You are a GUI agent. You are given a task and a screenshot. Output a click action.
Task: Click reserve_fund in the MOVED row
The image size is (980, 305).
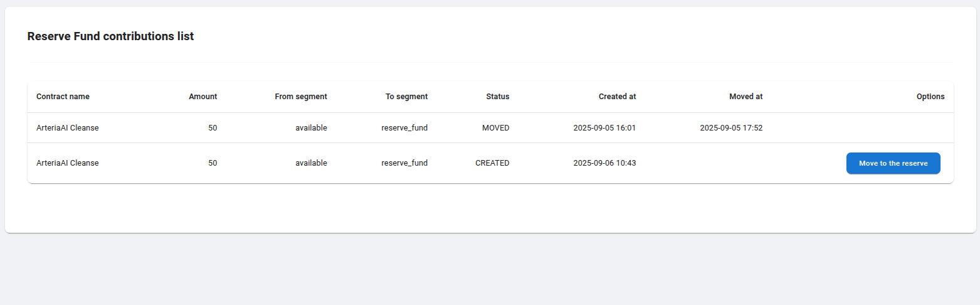404,128
